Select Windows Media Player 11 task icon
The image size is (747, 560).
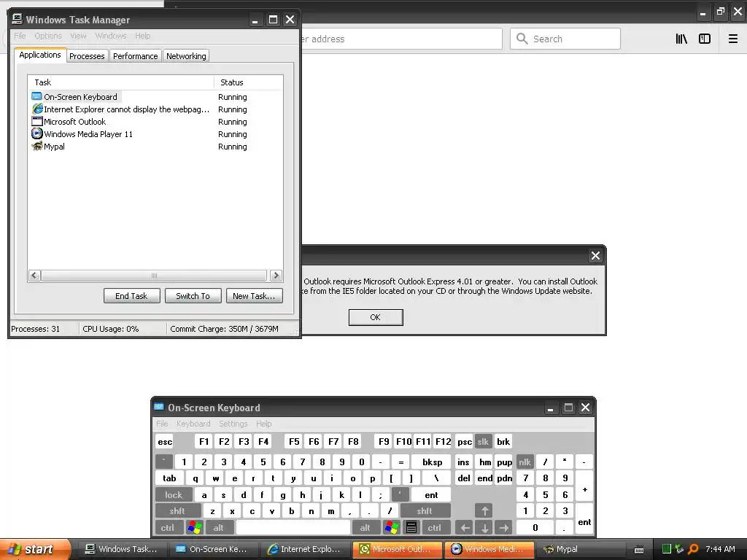coord(36,134)
